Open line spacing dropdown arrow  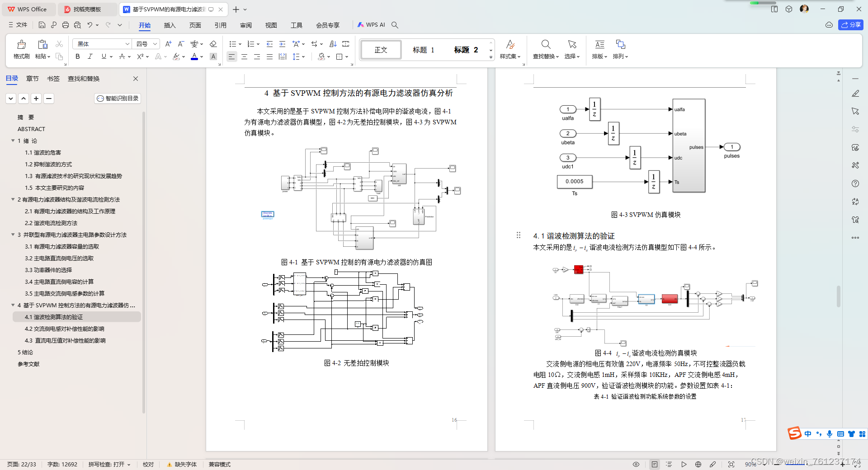pos(303,56)
